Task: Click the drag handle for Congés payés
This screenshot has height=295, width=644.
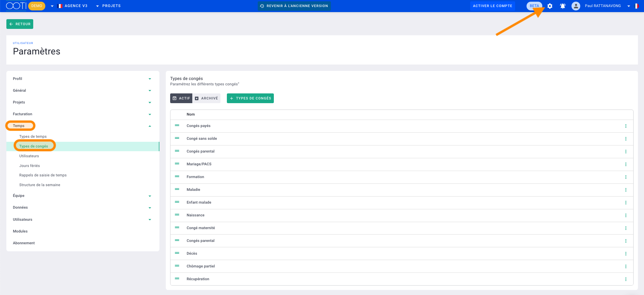Action: click(x=177, y=125)
